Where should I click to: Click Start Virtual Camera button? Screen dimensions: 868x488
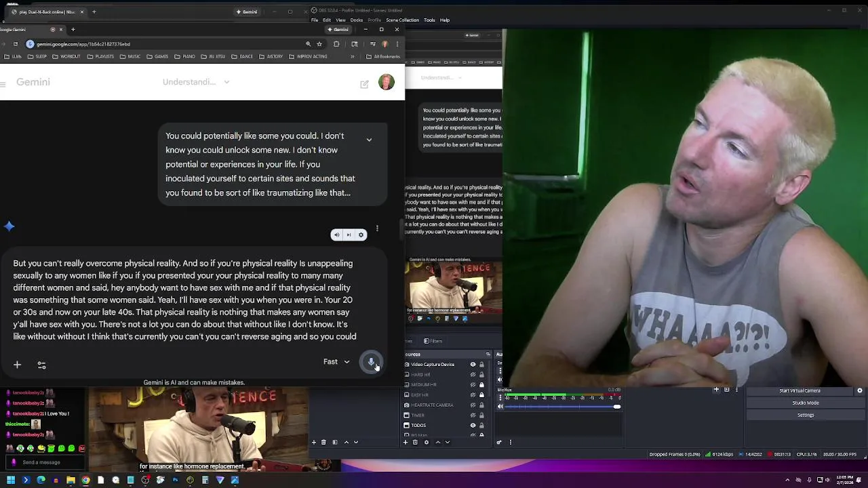[800, 390]
